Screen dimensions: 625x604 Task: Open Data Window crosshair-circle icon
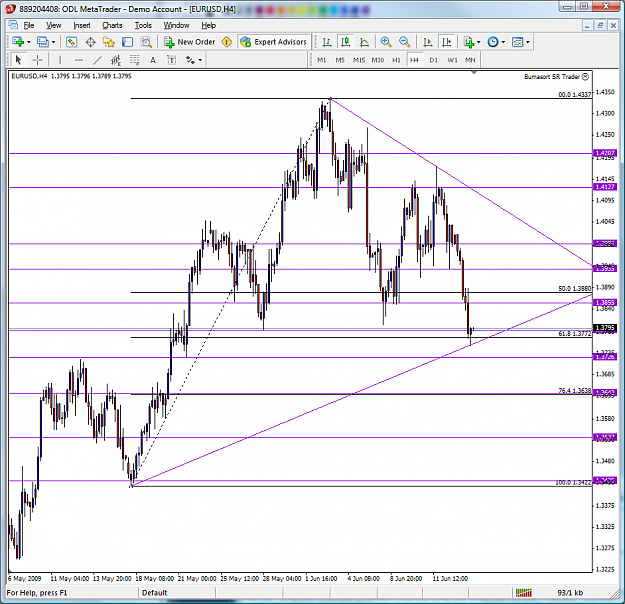90,41
